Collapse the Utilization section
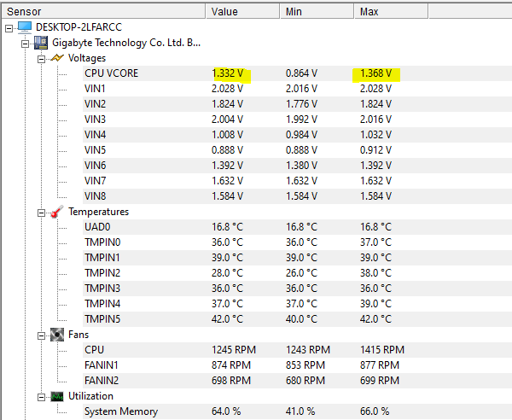The height and width of the screenshot is (420, 512). (41, 398)
